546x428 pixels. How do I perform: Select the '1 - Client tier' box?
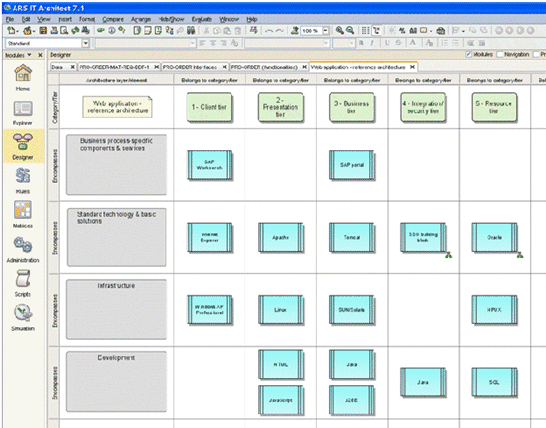pos(209,107)
